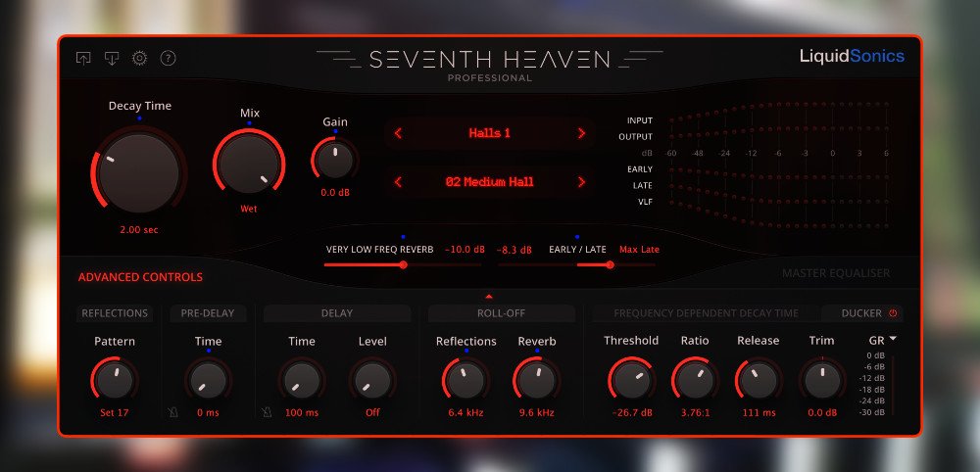Click the Early / Late slider handle
This screenshot has width=980, height=472.
(610, 264)
